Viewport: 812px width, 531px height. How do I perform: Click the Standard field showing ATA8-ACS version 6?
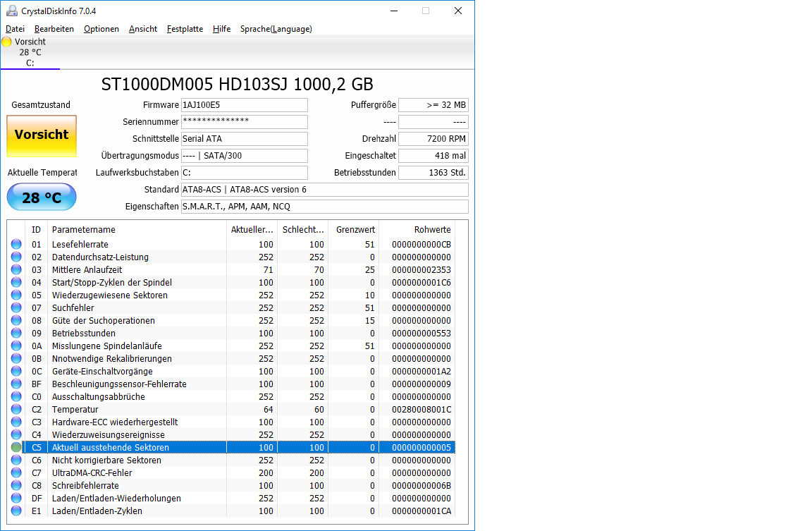[x=325, y=190]
